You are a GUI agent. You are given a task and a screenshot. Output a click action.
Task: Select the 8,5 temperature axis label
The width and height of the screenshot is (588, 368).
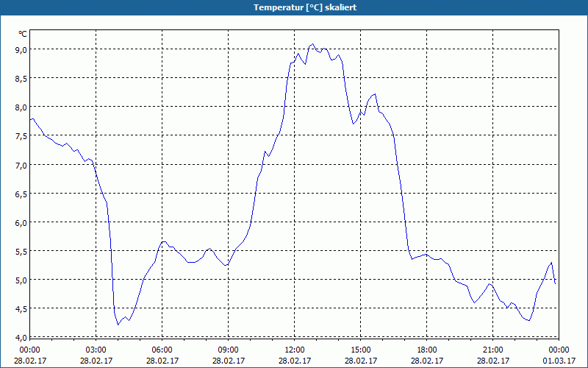(x=21, y=79)
